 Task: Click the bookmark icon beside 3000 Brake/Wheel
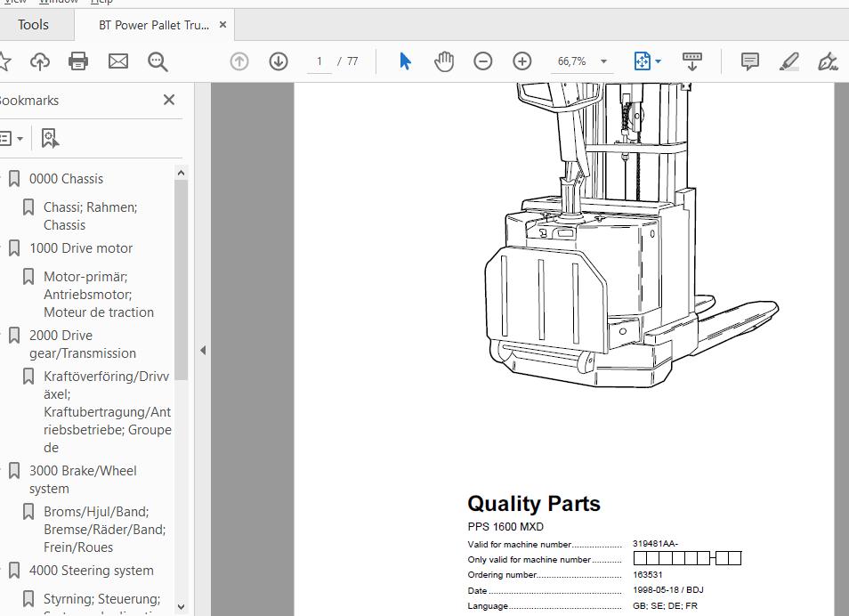[14, 471]
